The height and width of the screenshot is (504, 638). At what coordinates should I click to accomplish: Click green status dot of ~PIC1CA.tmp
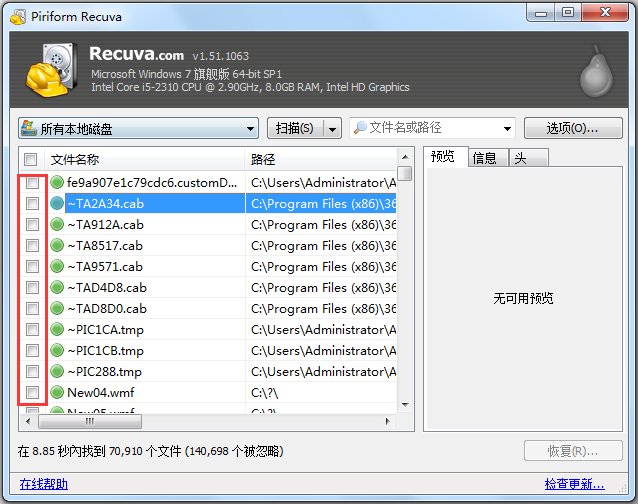coord(57,329)
